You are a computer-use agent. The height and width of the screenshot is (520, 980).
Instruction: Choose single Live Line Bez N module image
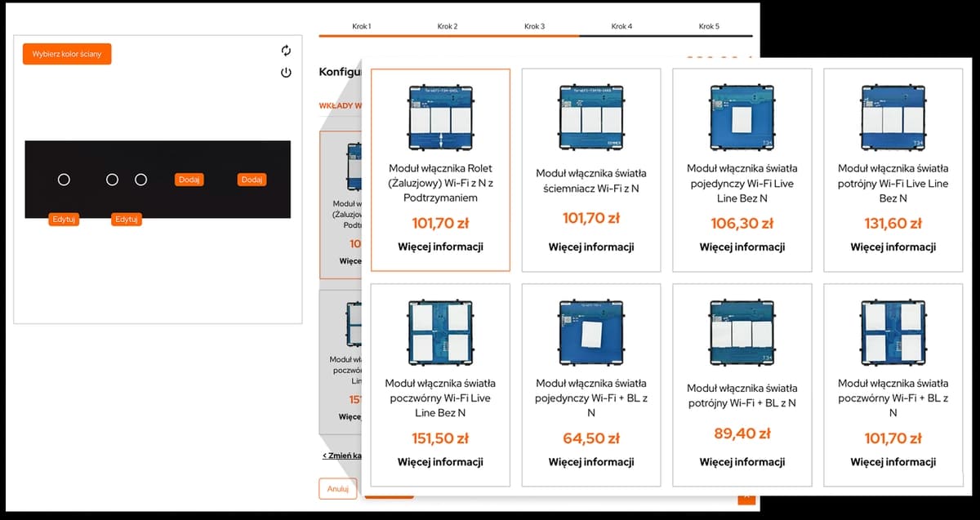pos(742,118)
